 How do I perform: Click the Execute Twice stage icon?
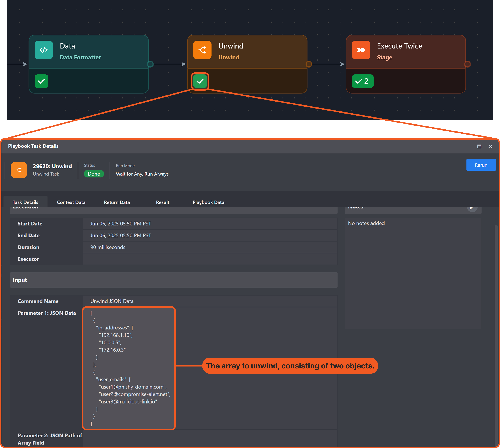[x=361, y=50]
